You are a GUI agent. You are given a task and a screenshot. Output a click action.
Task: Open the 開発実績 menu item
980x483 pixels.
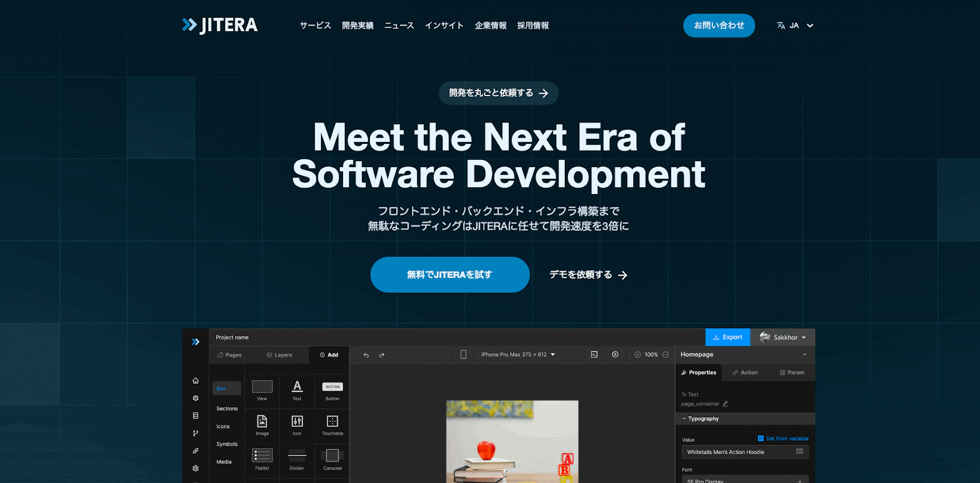(x=358, y=26)
